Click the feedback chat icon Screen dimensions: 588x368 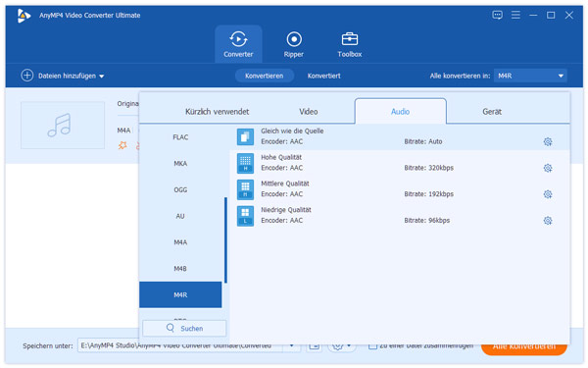coord(497,15)
